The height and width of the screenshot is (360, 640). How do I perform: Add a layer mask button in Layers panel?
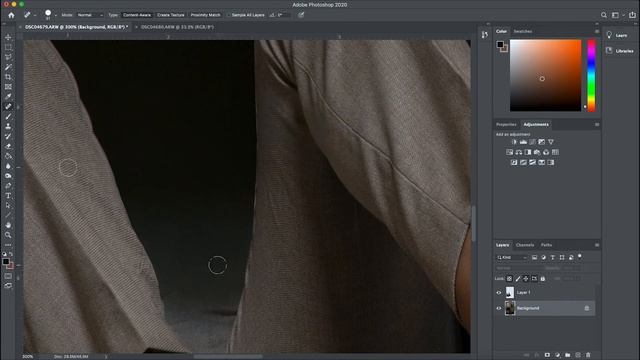[547, 355]
